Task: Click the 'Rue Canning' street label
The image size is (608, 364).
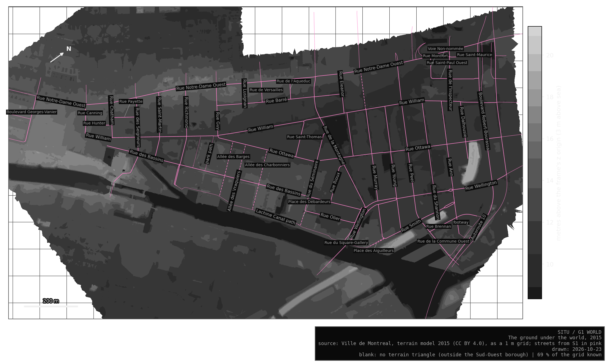Action: [x=90, y=113]
